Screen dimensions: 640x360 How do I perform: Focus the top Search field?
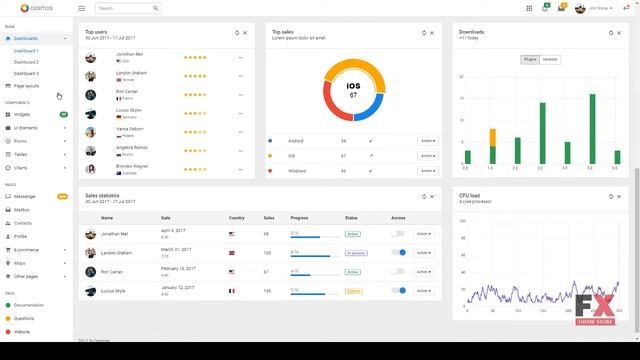[x=128, y=8]
